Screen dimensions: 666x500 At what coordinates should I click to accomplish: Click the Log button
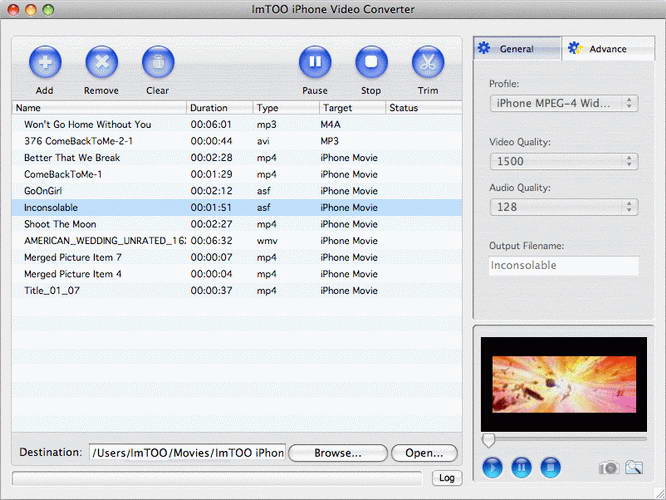[x=448, y=478]
